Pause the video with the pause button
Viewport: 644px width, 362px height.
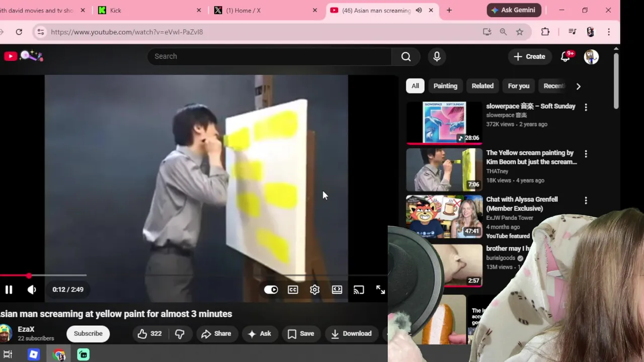tap(9, 290)
